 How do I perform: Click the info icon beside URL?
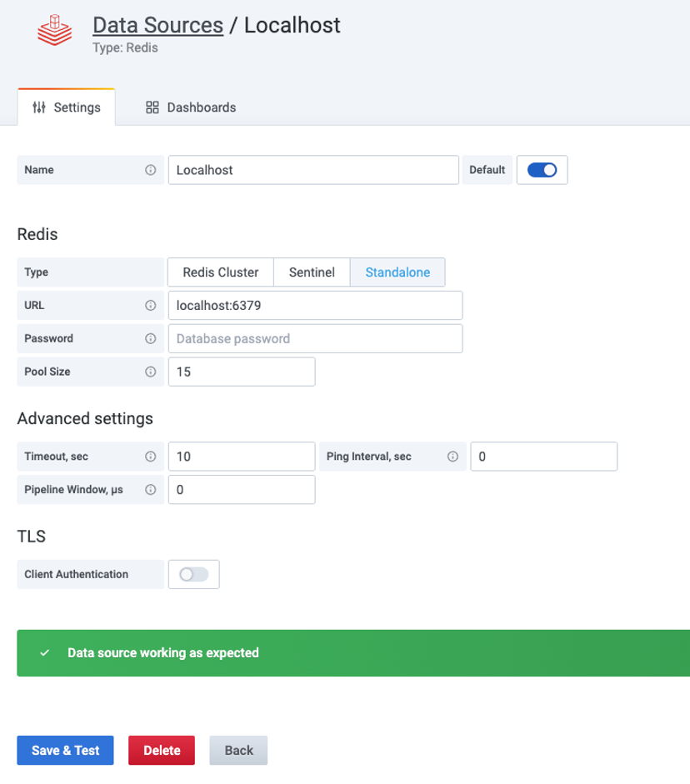coord(149,305)
